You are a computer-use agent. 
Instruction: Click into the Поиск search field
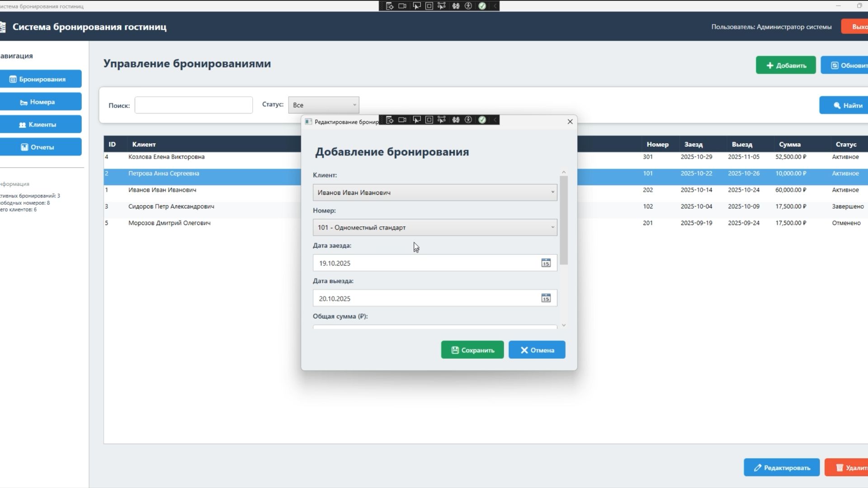tap(193, 105)
